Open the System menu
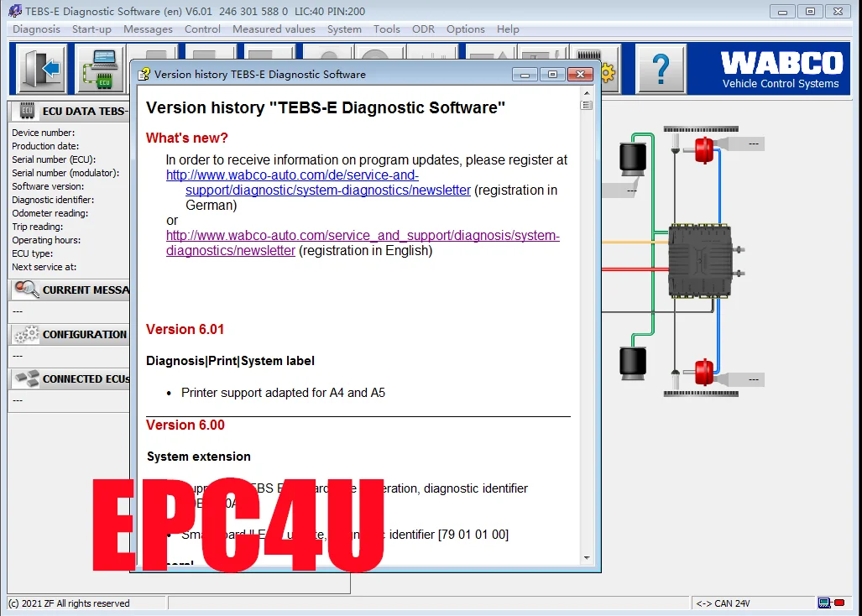Image resolution: width=862 pixels, height=616 pixels. [x=344, y=29]
